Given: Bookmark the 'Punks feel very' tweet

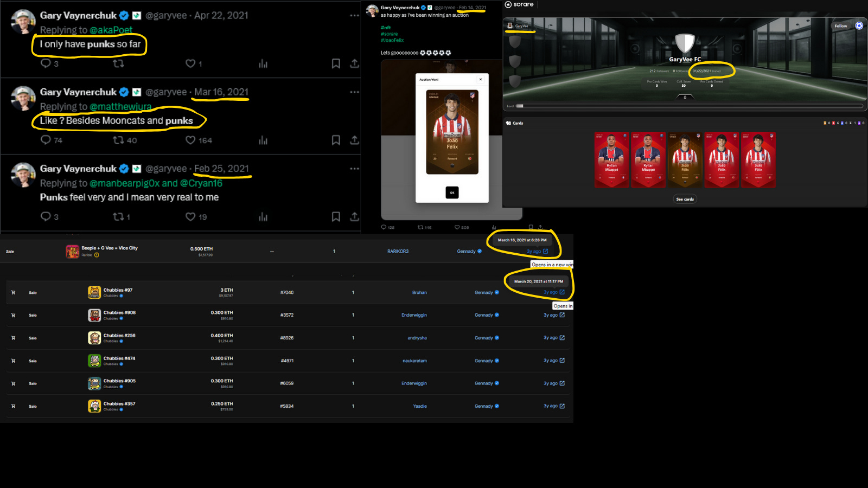Looking at the screenshot, I should pos(336,216).
